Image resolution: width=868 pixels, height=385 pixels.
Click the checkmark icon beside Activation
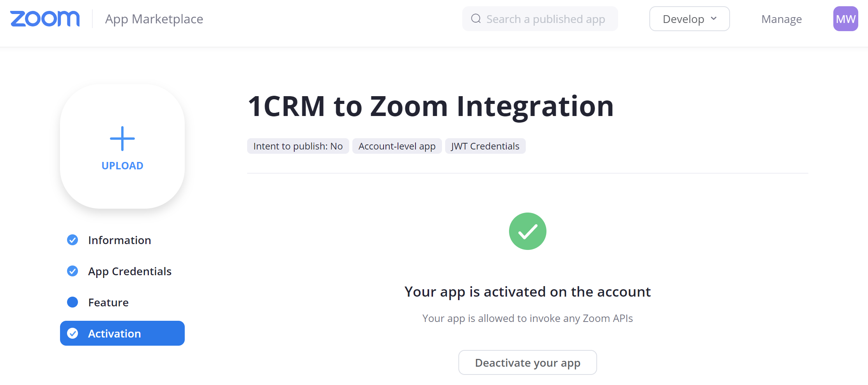click(72, 333)
